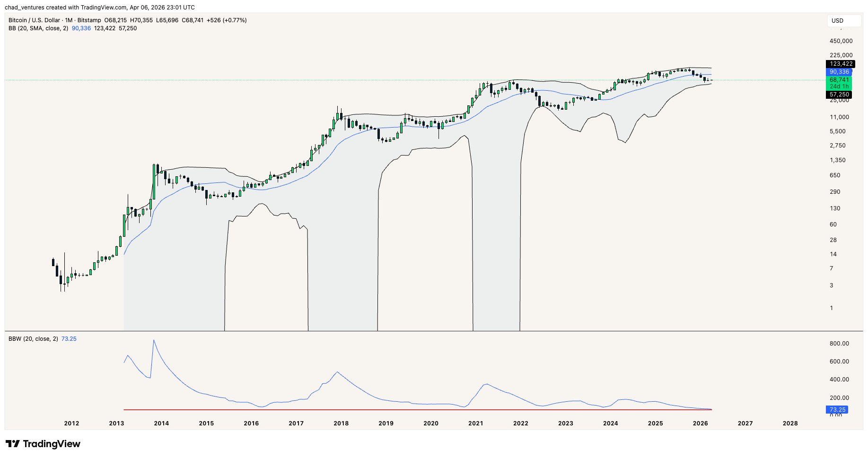Click the 2027 label on the time axis

pyautogui.click(x=745, y=423)
